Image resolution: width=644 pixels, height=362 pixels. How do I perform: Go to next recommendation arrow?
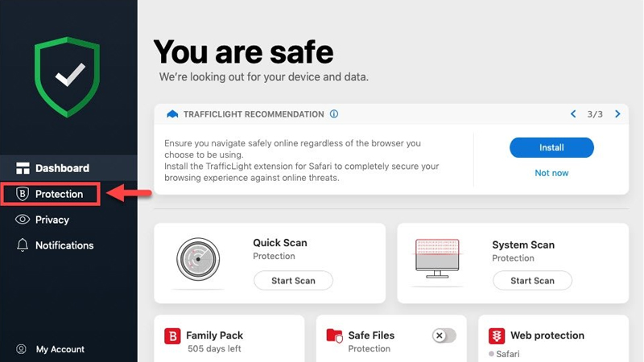coord(617,114)
